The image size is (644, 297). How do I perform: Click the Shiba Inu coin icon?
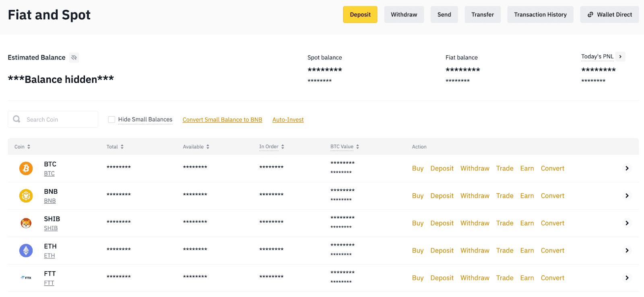pyautogui.click(x=26, y=223)
